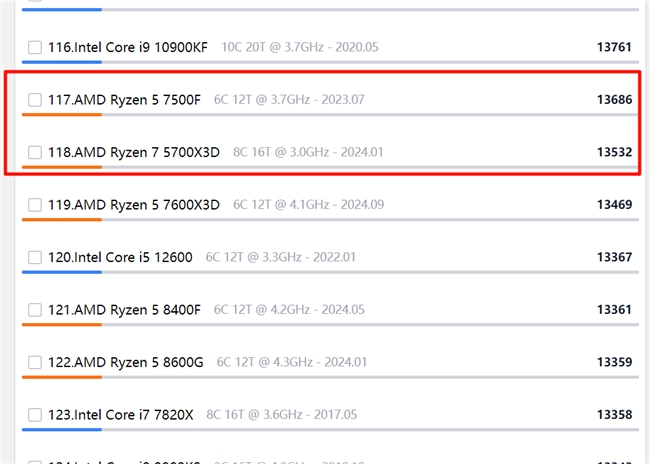Click the 8C 16T @ 3.6GHz - 2017.05 spec
This screenshot has width=650, height=464.
click(x=281, y=415)
